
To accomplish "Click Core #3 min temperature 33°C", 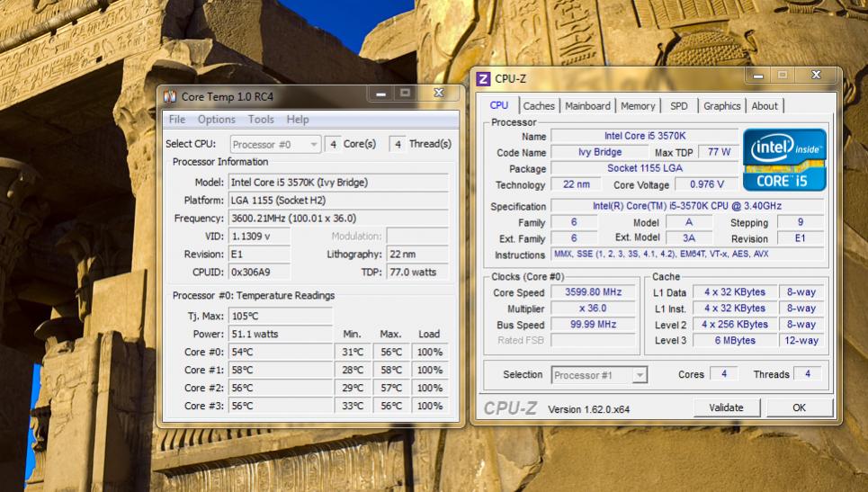I will pos(353,406).
